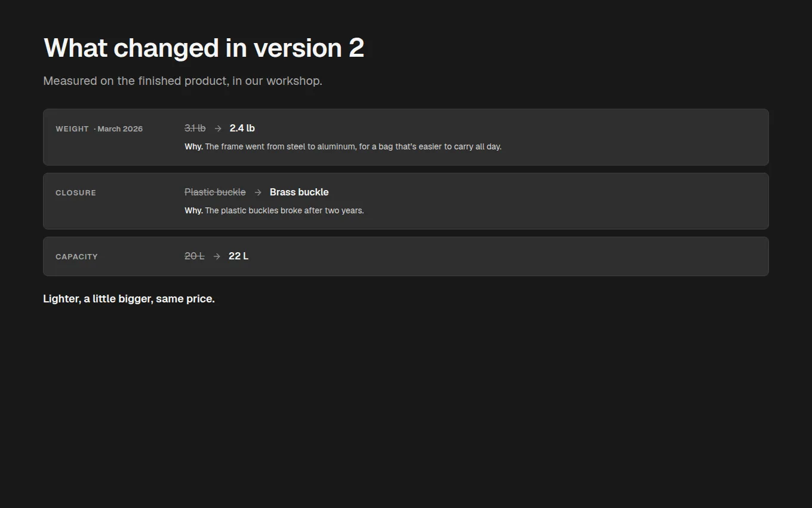
Task: Select the CLOSURE label
Action: pos(76,193)
